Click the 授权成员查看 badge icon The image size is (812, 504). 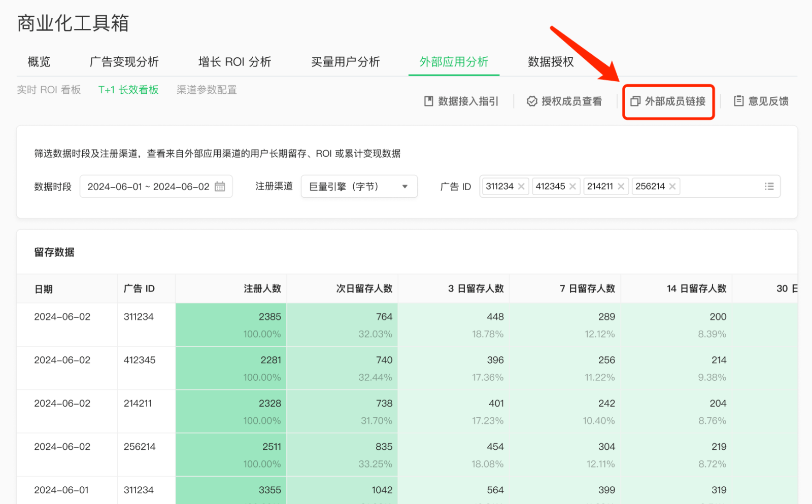532,101
